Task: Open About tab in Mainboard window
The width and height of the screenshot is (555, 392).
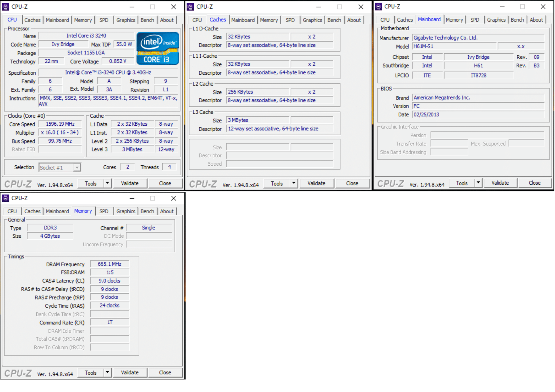Action: pos(536,20)
